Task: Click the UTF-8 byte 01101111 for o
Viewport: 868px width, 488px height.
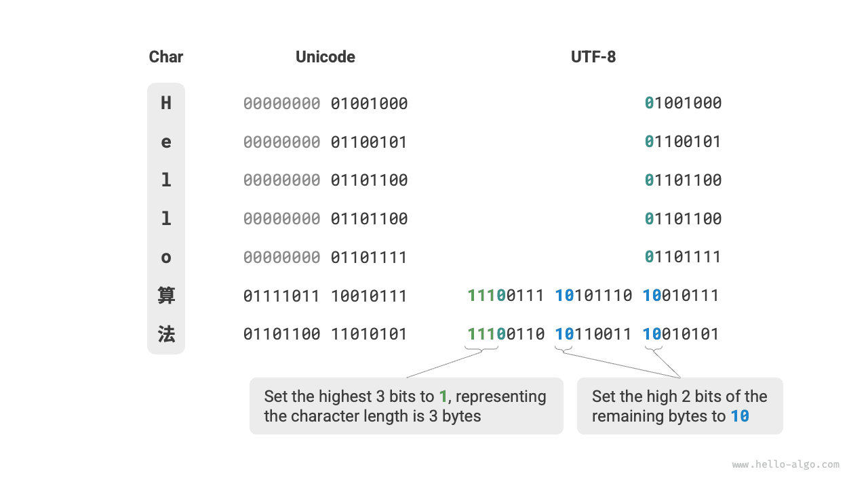Action: pyautogui.click(x=683, y=257)
